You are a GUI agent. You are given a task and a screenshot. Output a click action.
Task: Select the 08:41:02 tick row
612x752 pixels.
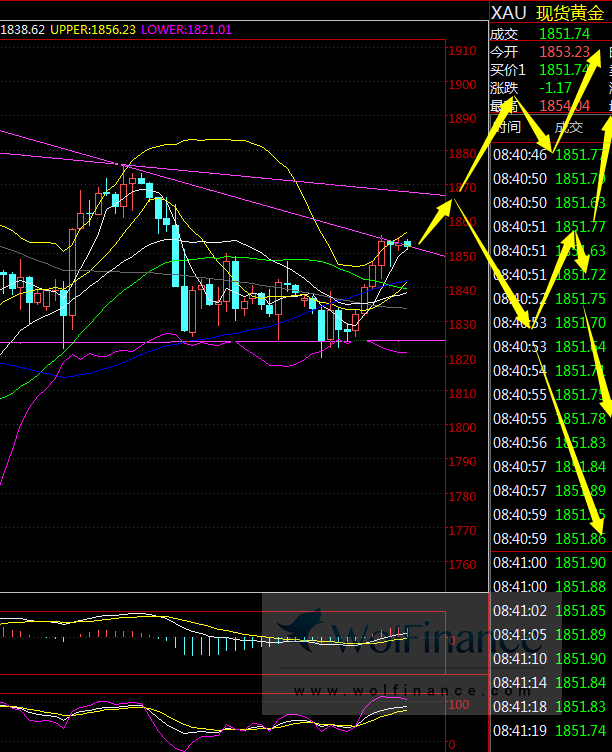(x=550, y=610)
